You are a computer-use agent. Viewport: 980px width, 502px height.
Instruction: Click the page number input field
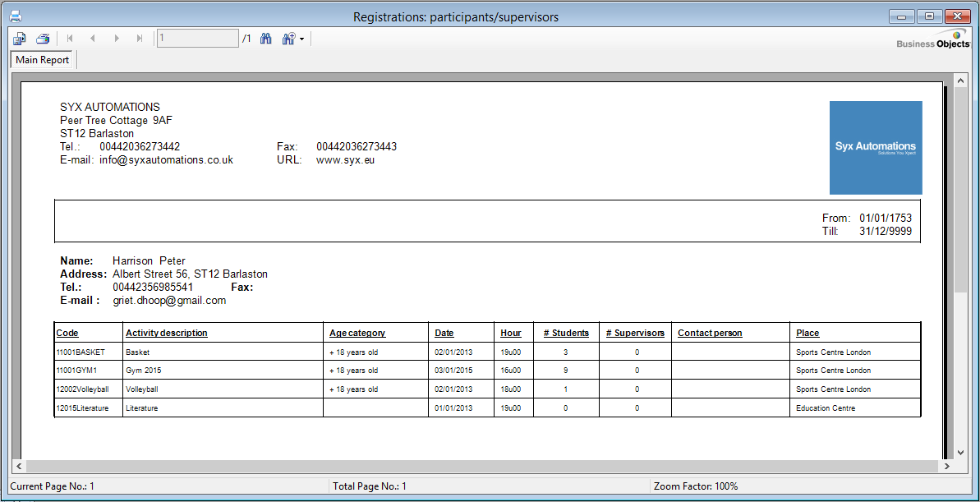197,39
